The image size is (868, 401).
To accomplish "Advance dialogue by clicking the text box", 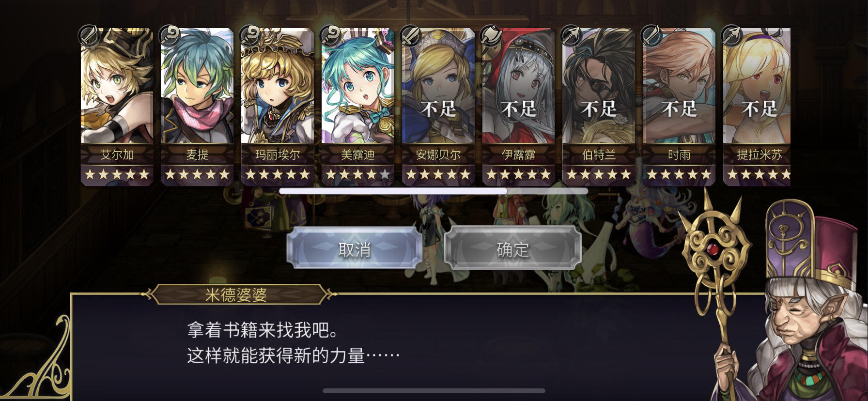I will click(417, 346).
